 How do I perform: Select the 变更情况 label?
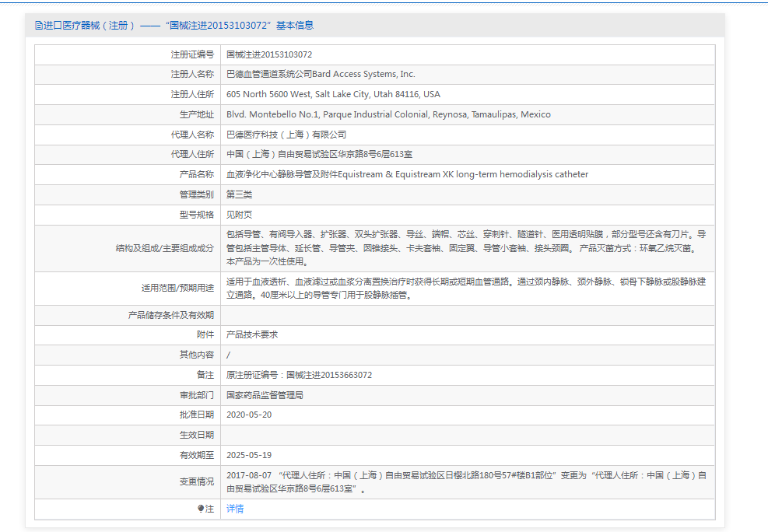(197, 482)
